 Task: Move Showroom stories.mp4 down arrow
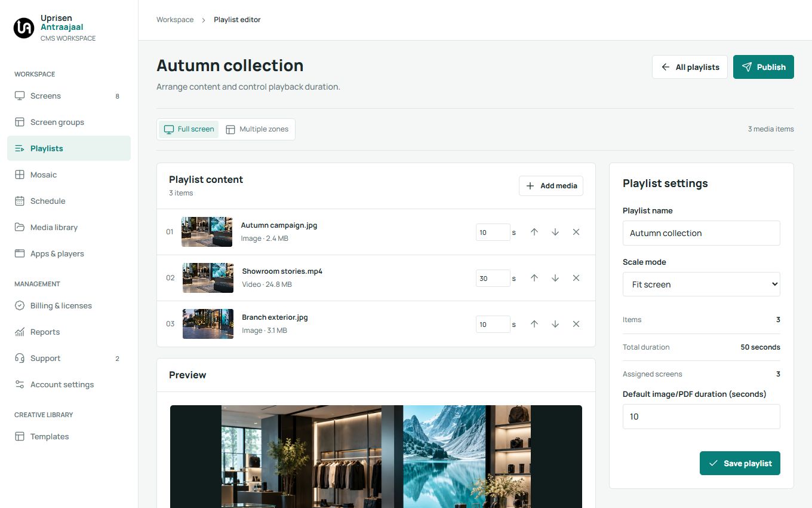pos(555,278)
